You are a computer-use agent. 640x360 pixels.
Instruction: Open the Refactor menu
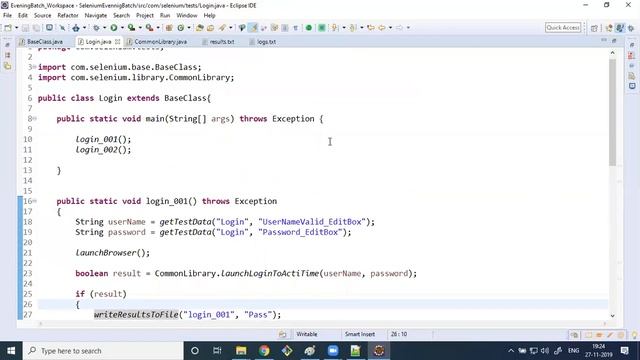pos(68,16)
